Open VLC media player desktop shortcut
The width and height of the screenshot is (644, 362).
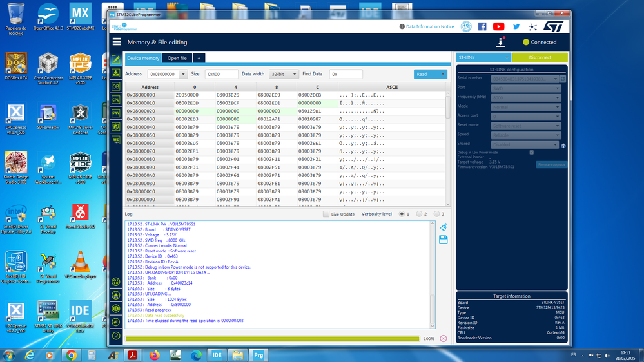(81, 264)
